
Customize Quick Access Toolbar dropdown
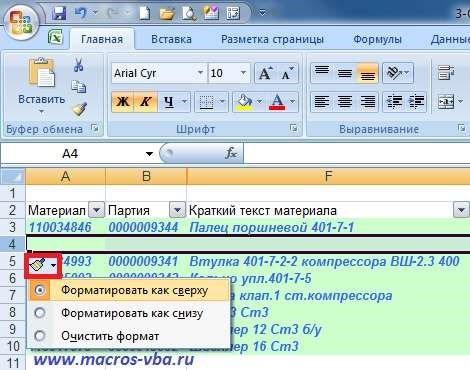262,13
